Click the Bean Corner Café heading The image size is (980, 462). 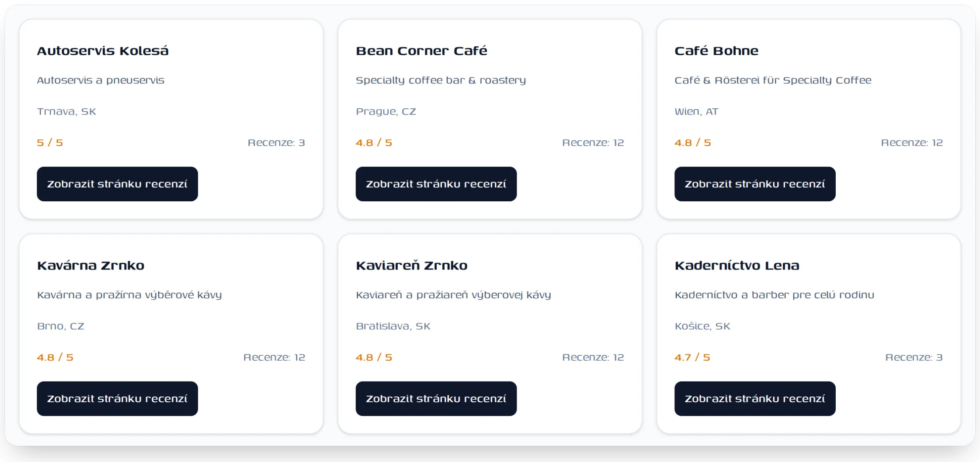click(x=421, y=51)
